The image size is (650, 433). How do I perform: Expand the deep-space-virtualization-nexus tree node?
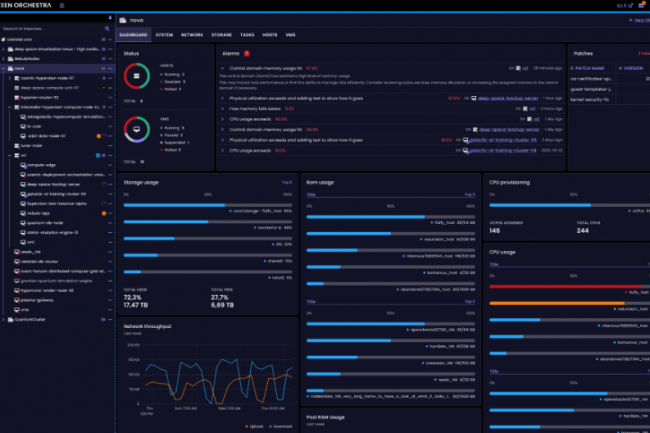[5, 48]
